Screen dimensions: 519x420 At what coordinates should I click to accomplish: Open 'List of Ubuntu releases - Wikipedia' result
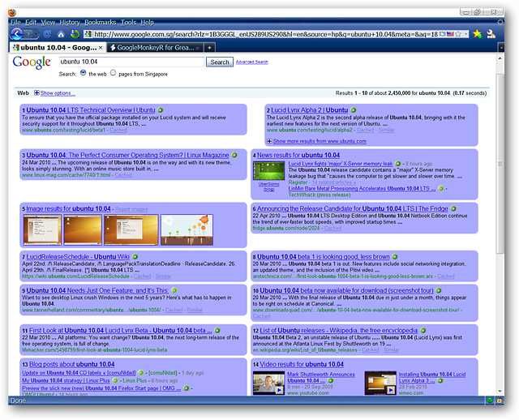pyautogui.click(x=339, y=330)
